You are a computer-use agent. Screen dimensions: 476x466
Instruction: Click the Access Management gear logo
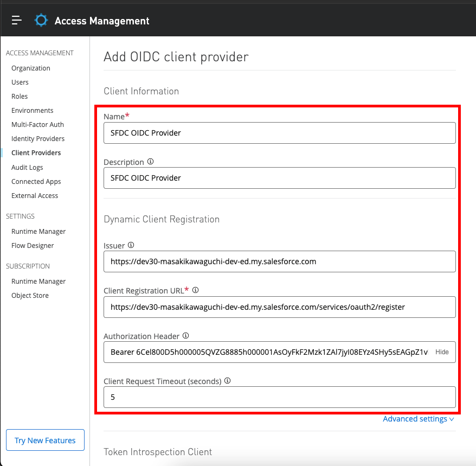tap(41, 21)
